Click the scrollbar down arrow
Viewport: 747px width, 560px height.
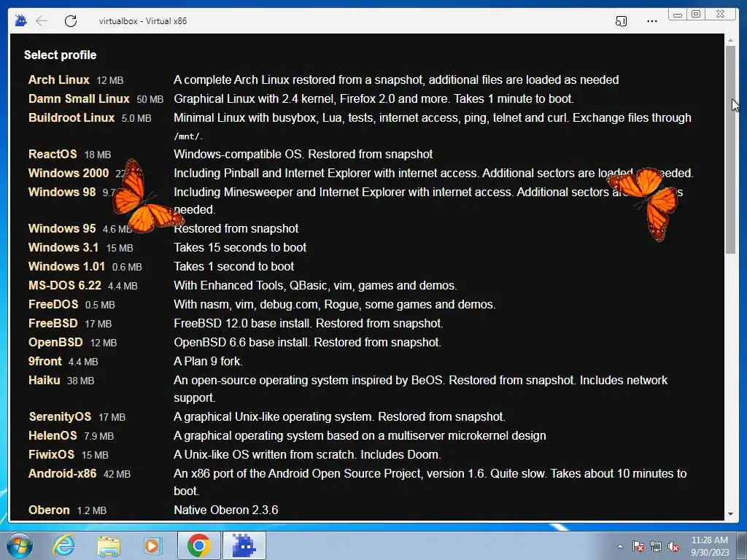[x=730, y=514]
